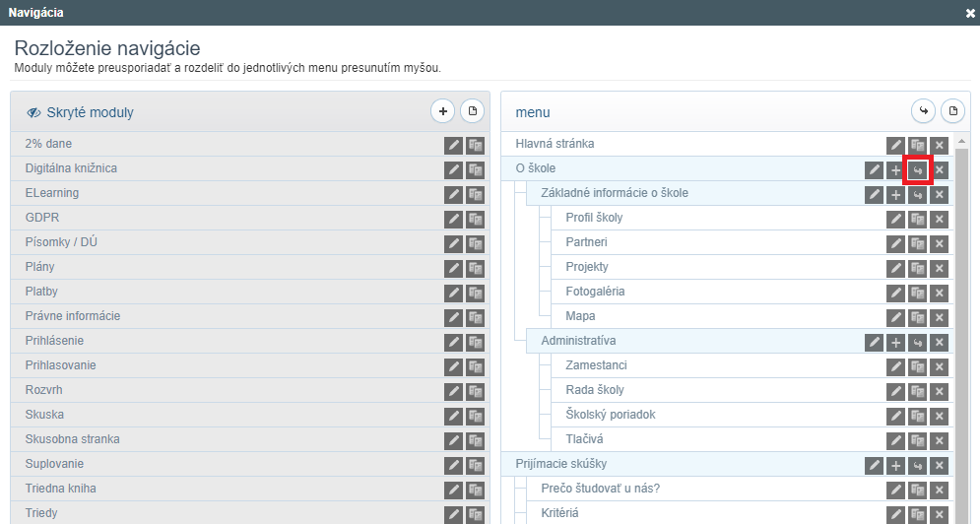Click the plus icon on Prijímacie skúšky row
The width and height of the screenshot is (980, 524).
pyautogui.click(x=895, y=466)
